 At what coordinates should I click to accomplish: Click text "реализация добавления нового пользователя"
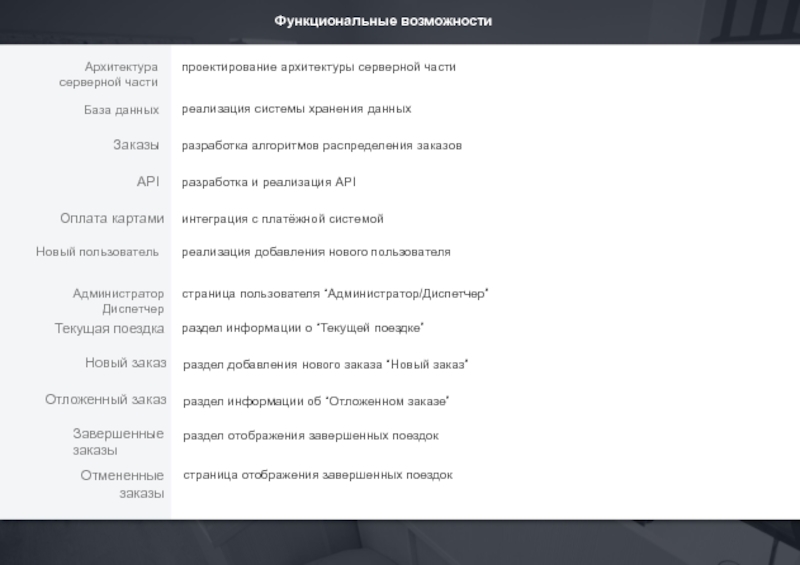(316, 252)
